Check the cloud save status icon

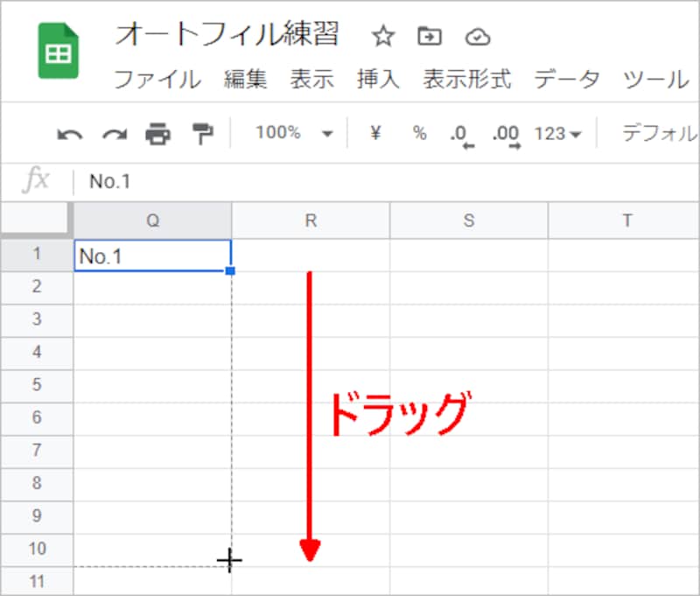[478, 37]
